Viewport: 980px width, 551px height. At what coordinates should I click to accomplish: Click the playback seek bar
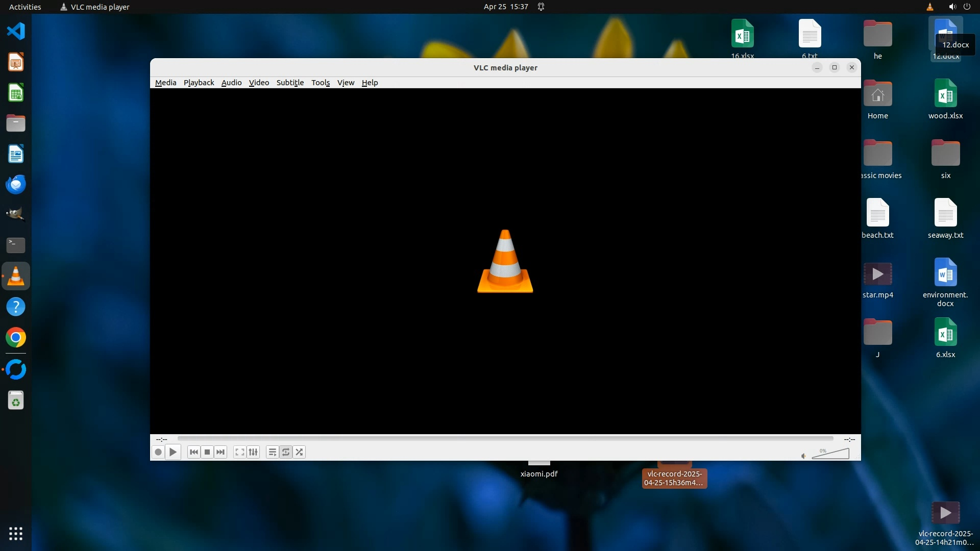[x=505, y=439]
